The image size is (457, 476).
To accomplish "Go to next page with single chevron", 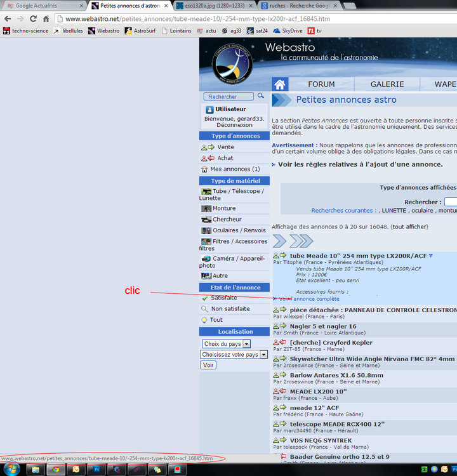I will coord(279,241).
